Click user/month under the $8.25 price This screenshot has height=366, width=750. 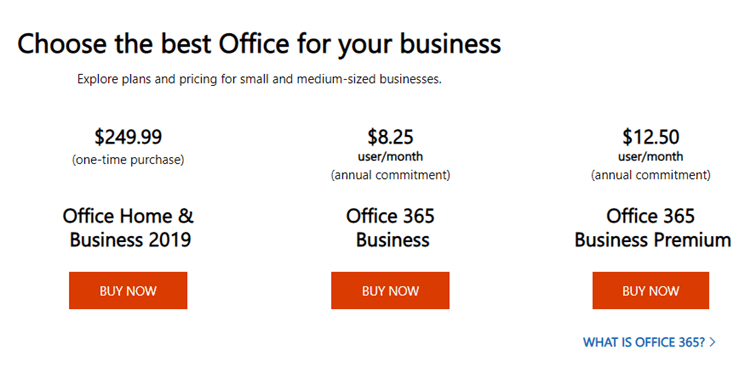point(390,156)
